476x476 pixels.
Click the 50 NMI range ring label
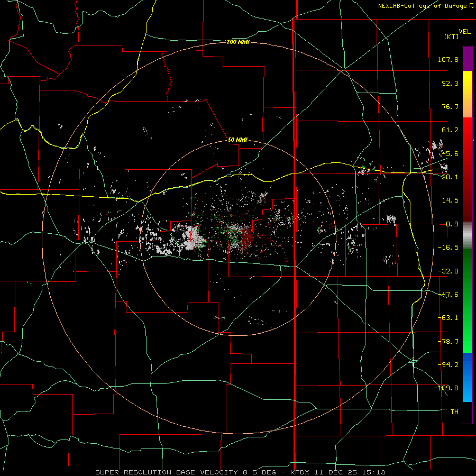[237, 140]
